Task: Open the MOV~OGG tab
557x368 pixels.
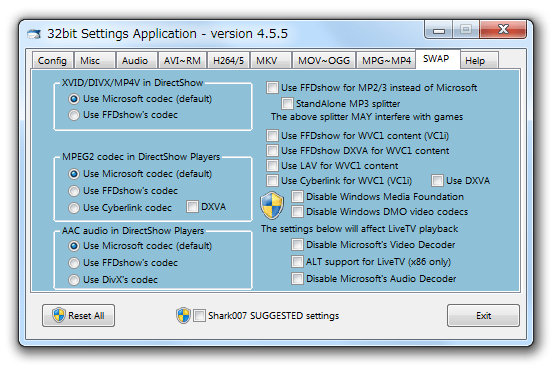Action: (324, 61)
